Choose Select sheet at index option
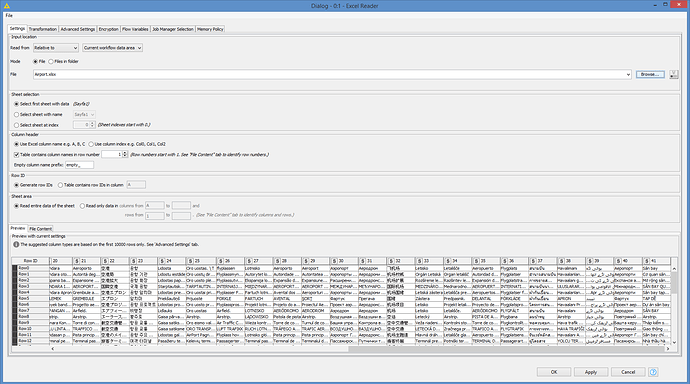Screen dimensions: 690x384 pyautogui.click(x=16, y=125)
